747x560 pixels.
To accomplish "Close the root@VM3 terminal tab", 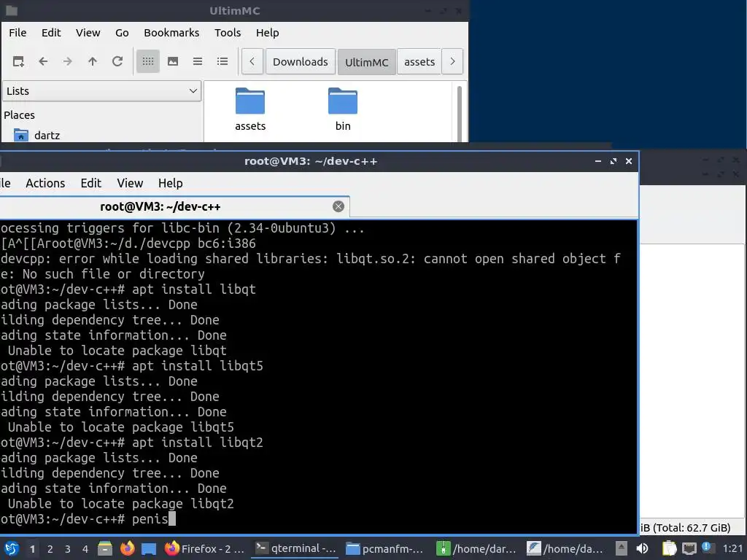I will (x=338, y=206).
